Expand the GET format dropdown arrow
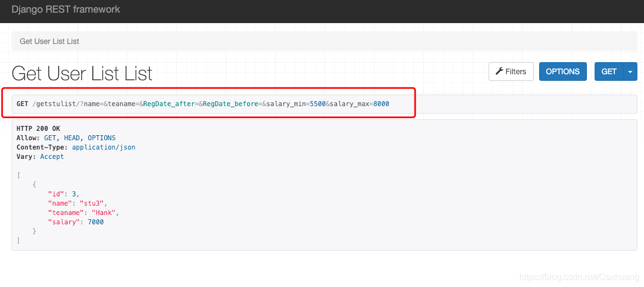The height and width of the screenshot is (287, 644). [630, 71]
